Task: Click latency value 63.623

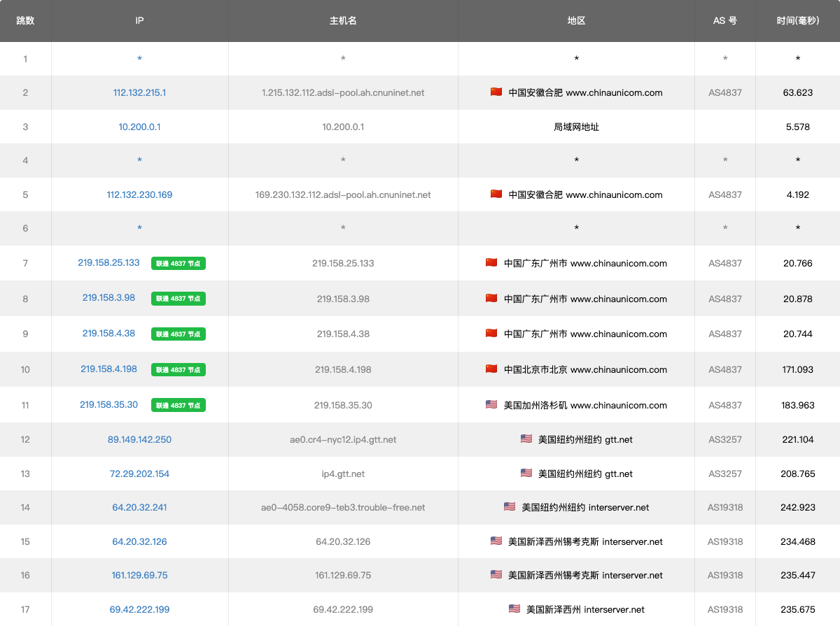Action: 798,92
